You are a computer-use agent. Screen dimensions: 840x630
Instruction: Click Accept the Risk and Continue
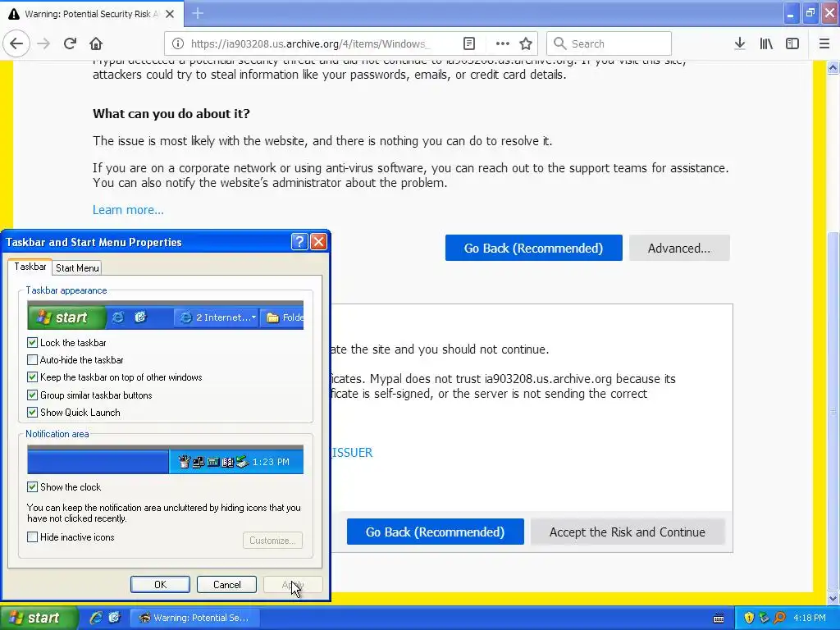click(628, 532)
